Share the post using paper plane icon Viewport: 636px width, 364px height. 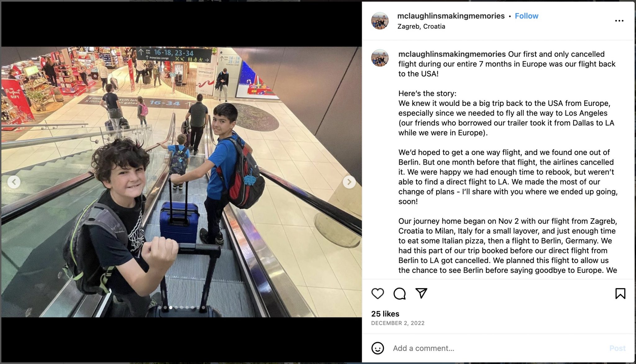coord(421,293)
